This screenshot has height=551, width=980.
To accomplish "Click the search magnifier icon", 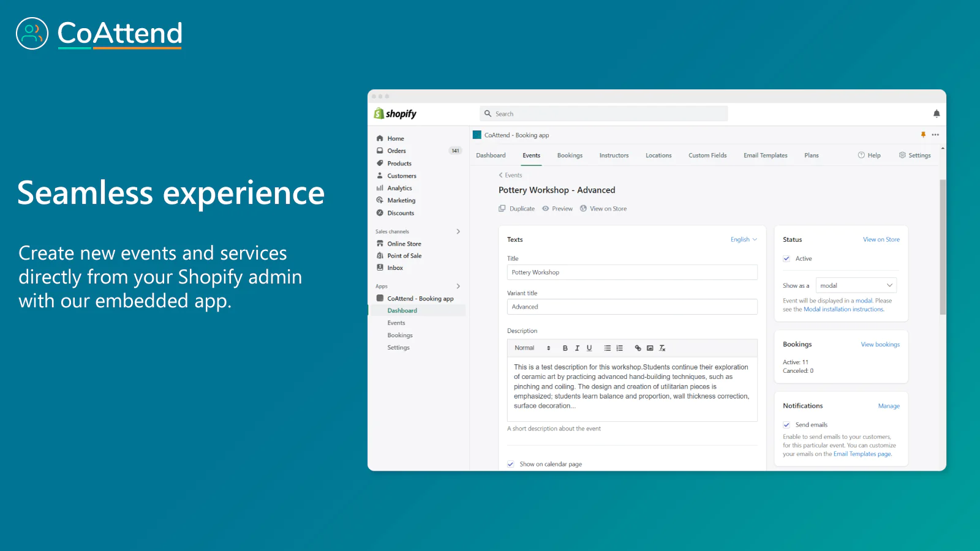I will tap(488, 113).
